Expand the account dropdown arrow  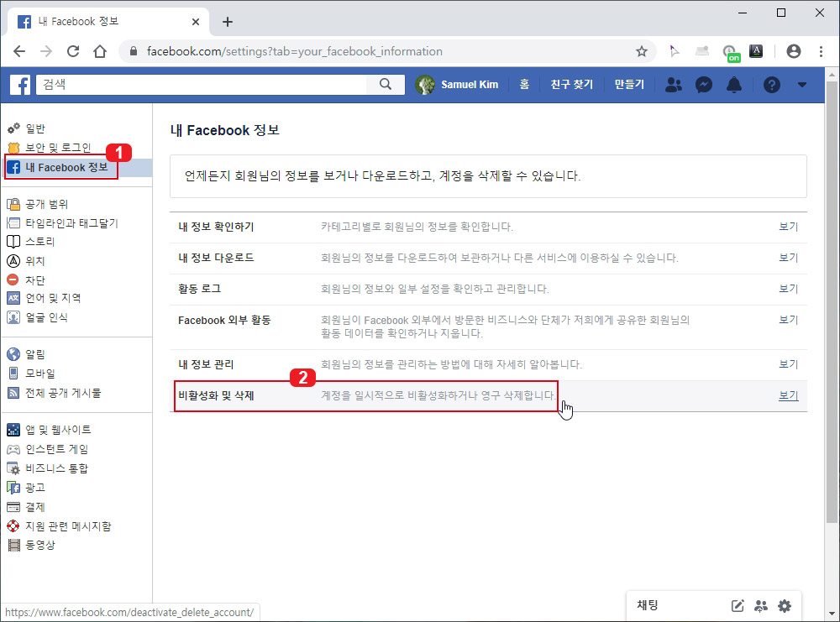802,85
